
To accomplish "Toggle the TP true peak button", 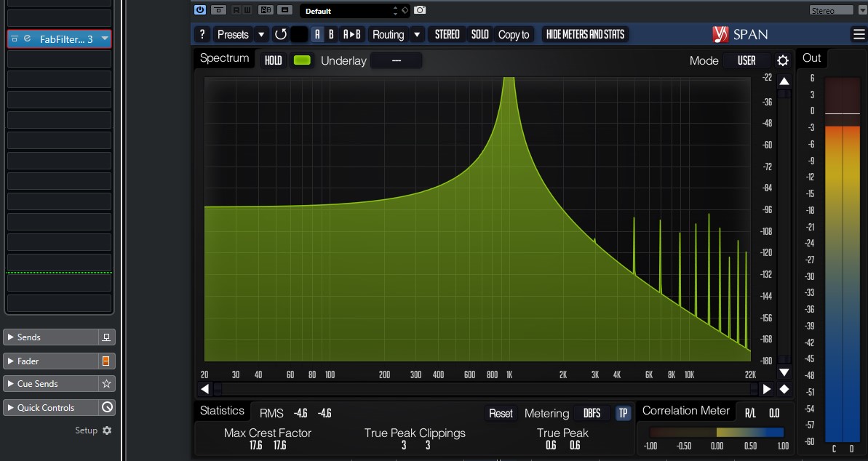I will tap(623, 414).
